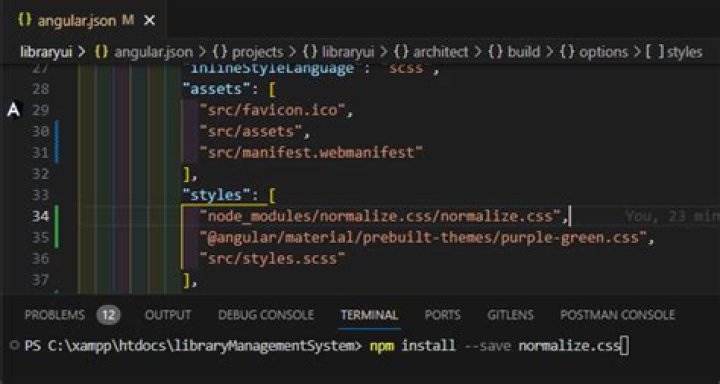
Task: Open the projects breadcrumb segment
Action: pos(248,52)
